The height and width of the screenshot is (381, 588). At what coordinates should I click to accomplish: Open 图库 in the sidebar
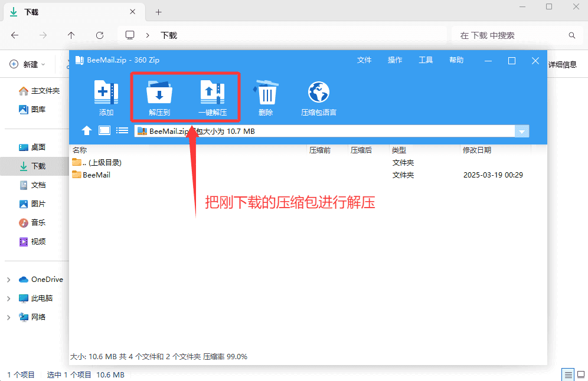click(x=32, y=109)
